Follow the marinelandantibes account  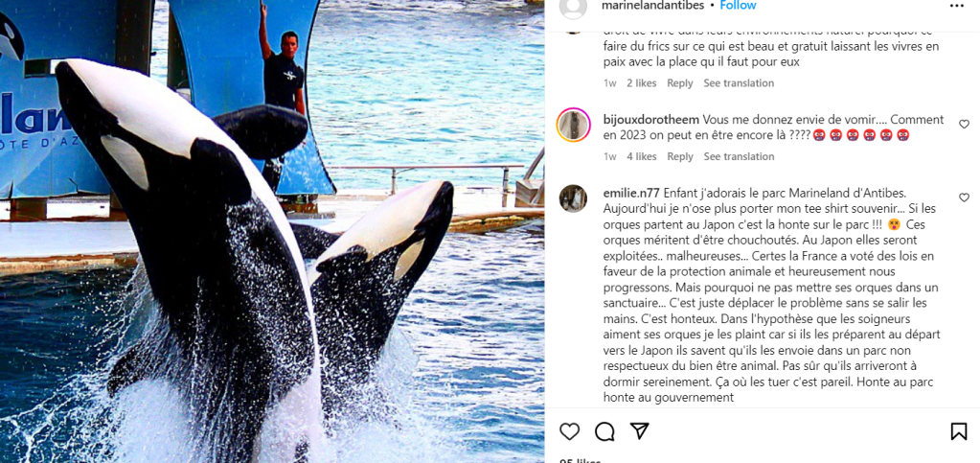tap(739, 6)
